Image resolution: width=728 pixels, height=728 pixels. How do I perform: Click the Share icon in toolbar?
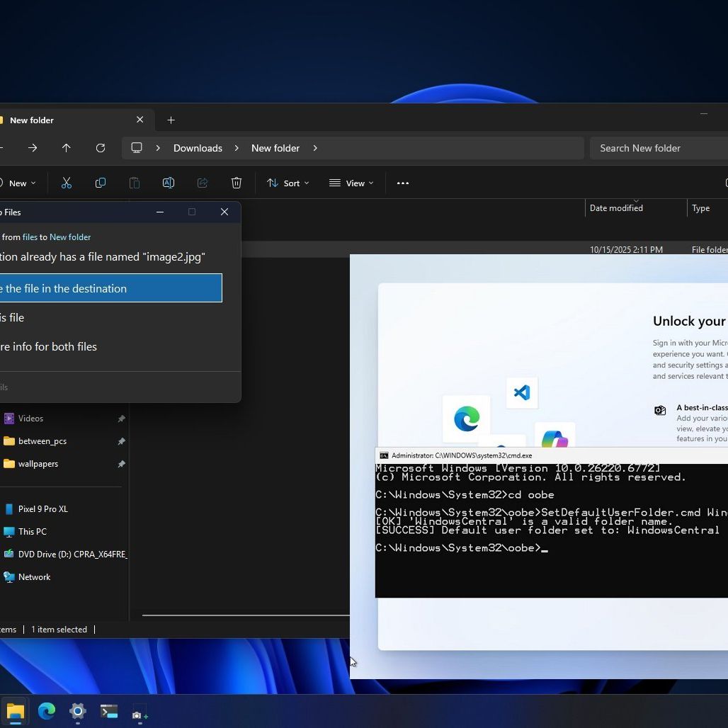point(203,183)
